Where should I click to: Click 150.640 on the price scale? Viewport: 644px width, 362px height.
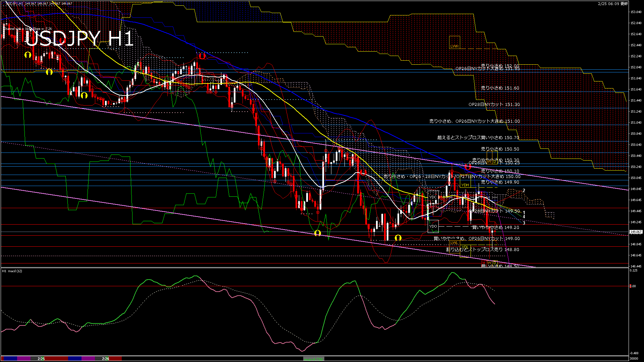[x=636, y=145]
